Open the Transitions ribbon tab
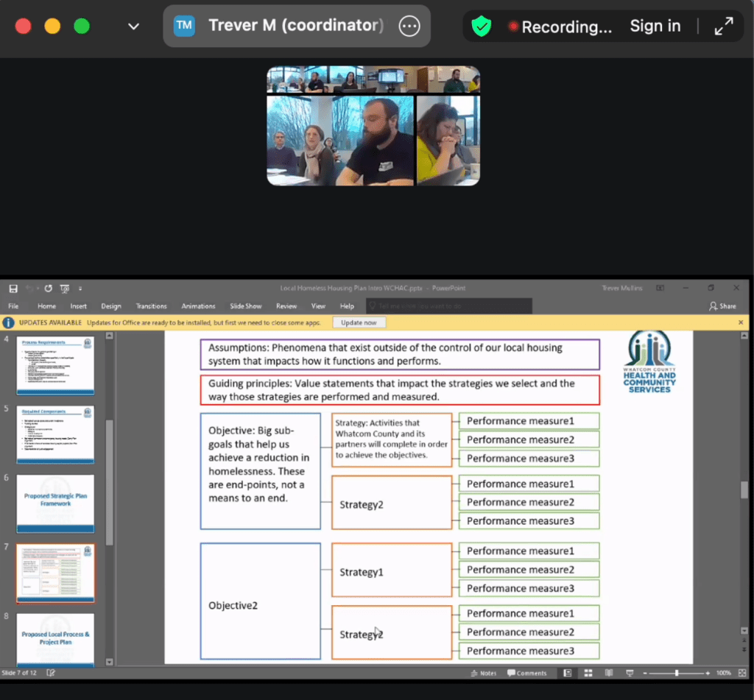Image resolution: width=754 pixels, height=700 pixels. tap(151, 306)
